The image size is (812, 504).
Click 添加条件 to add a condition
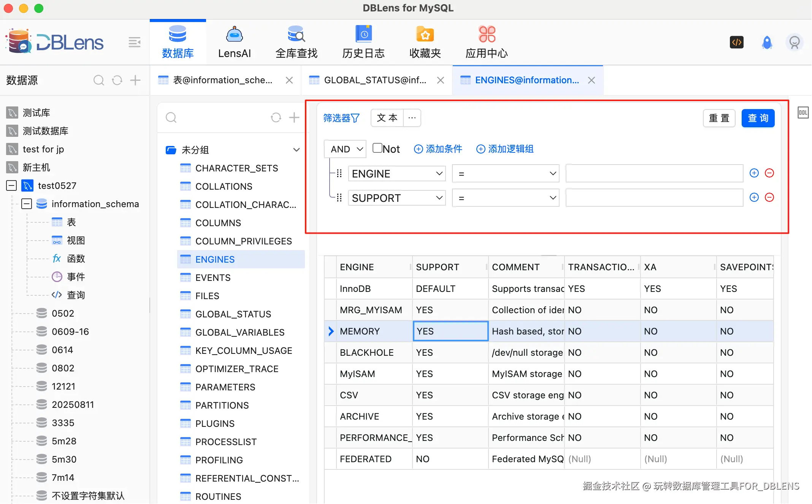coord(438,149)
